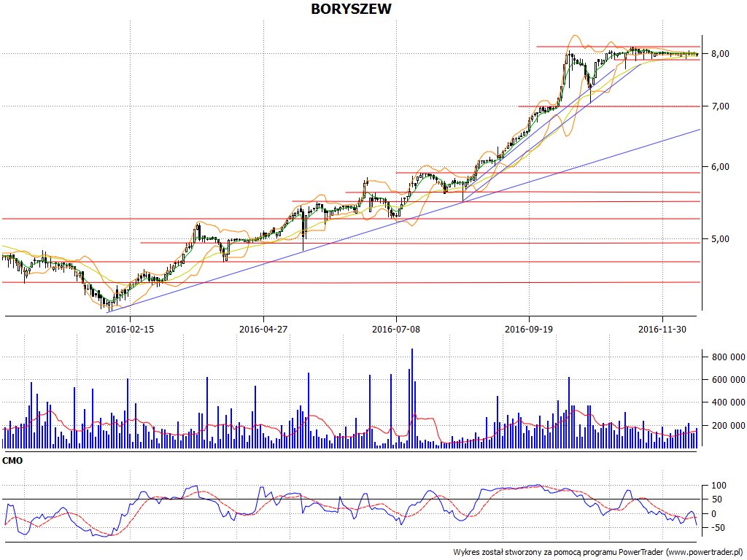The width and height of the screenshot is (747, 560).
Task: Click the 2016-04-27 date label
Action: (x=263, y=329)
